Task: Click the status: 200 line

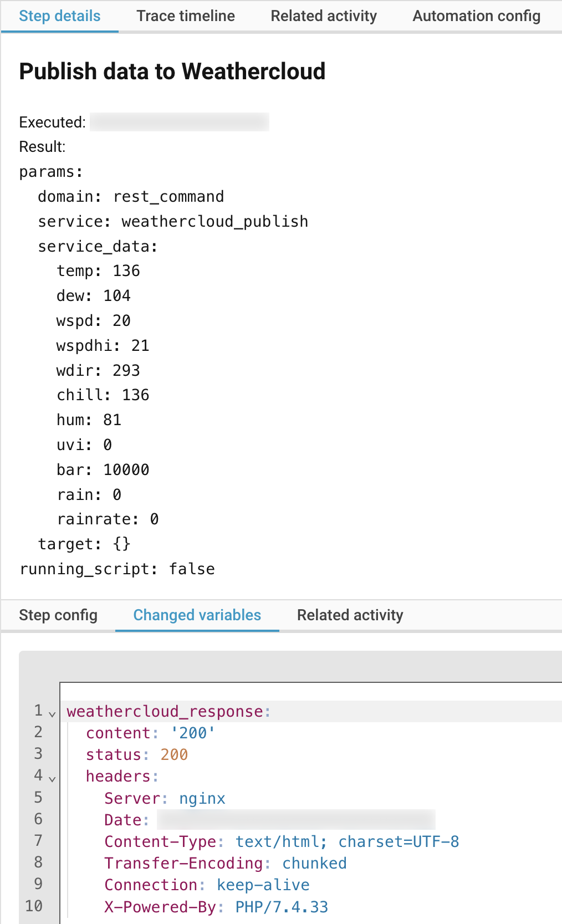Action: [137, 755]
